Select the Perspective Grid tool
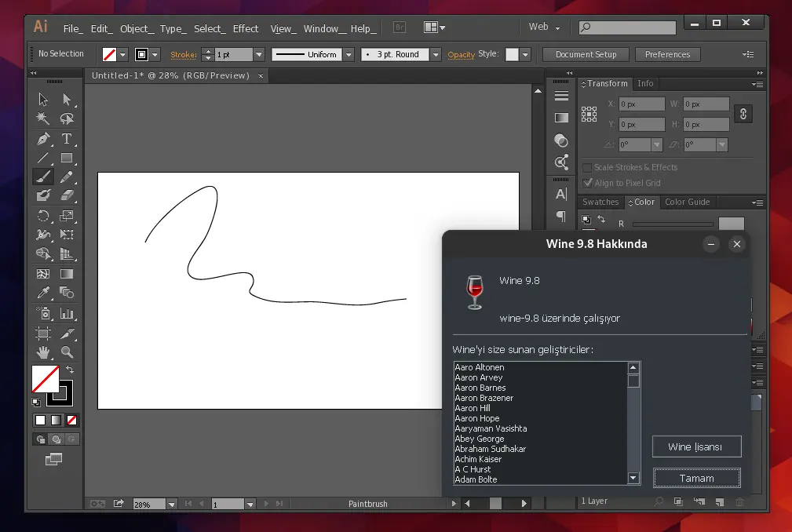792x532 pixels. click(x=67, y=254)
